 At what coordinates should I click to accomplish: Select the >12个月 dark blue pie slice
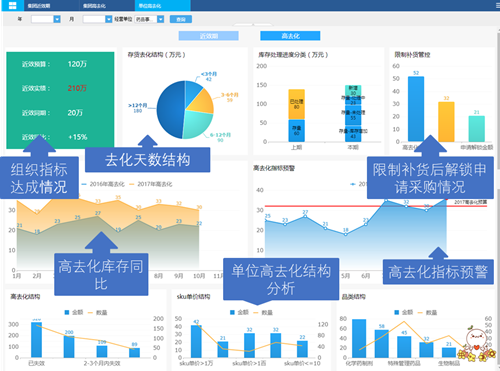pos(168,108)
